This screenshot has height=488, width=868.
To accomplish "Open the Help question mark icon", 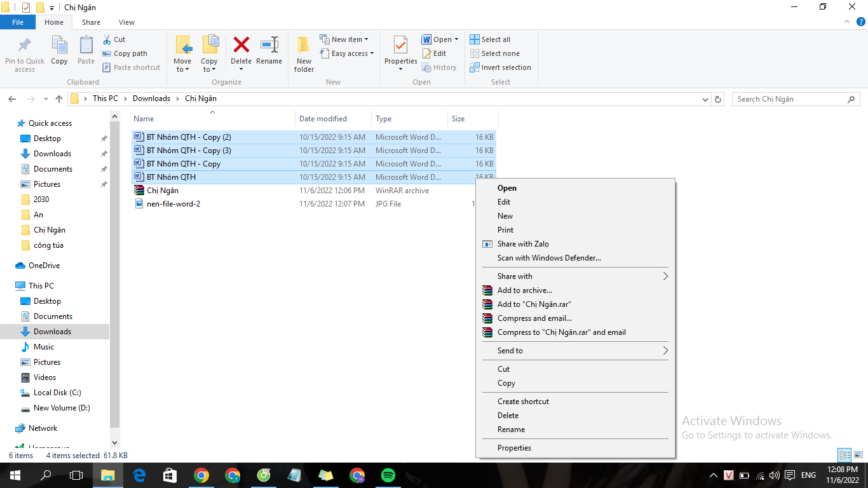I will [x=861, y=22].
